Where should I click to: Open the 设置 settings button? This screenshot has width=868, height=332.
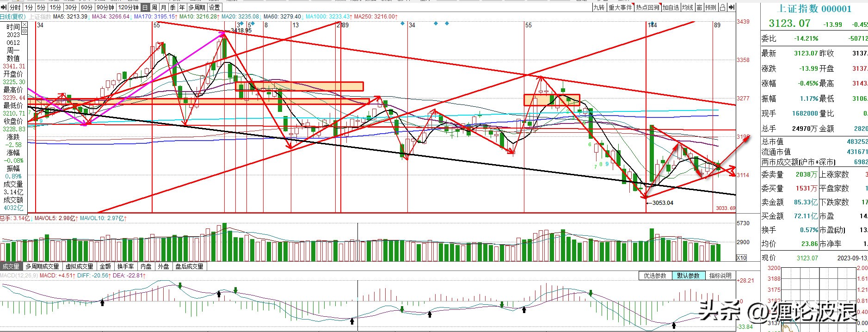[x=215, y=7]
